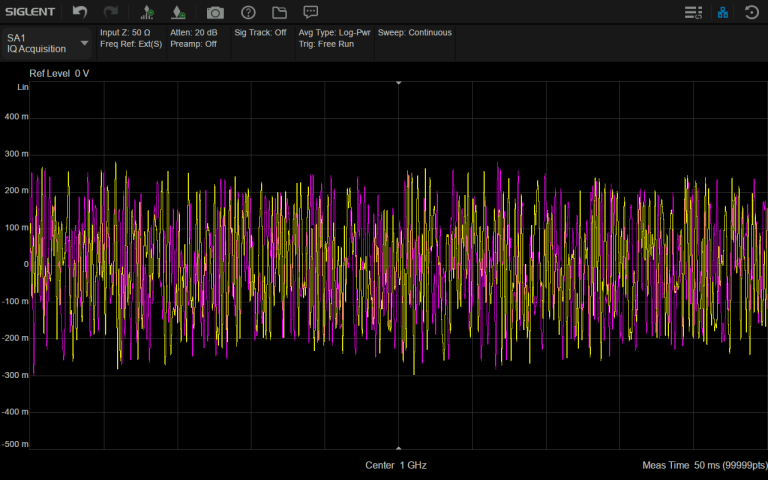Click the camera screenshot icon
Image resolution: width=768 pixels, height=480 pixels.
[215, 12]
